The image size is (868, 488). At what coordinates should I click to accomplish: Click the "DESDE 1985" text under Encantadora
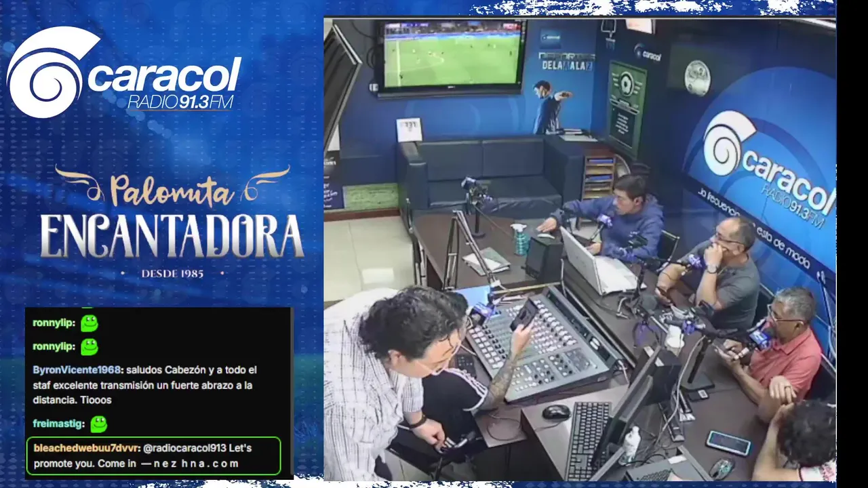click(x=172, y=274)
